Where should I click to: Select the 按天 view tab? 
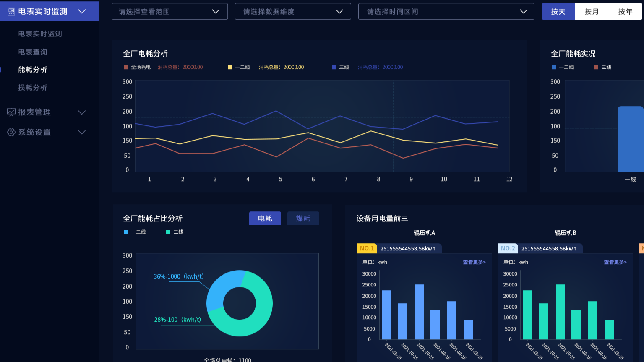(x=558, y=12)
